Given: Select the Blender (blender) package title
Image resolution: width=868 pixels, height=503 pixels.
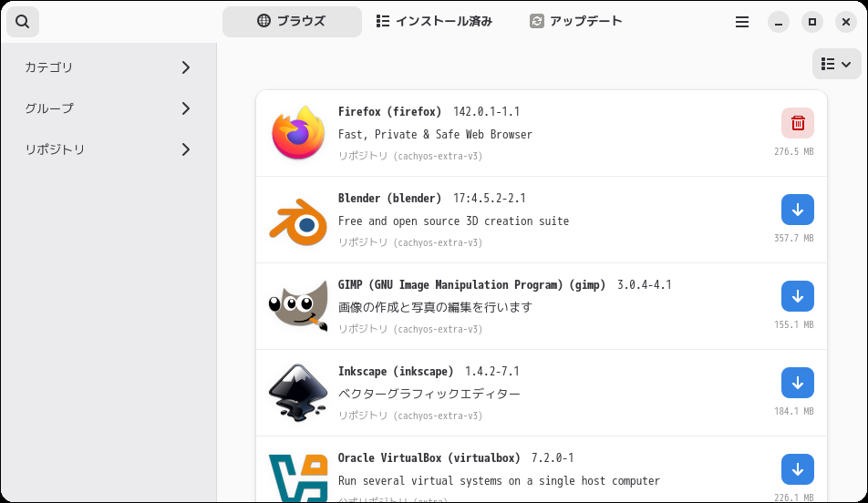Looking at the screenshot, I should tap(389, 198).
